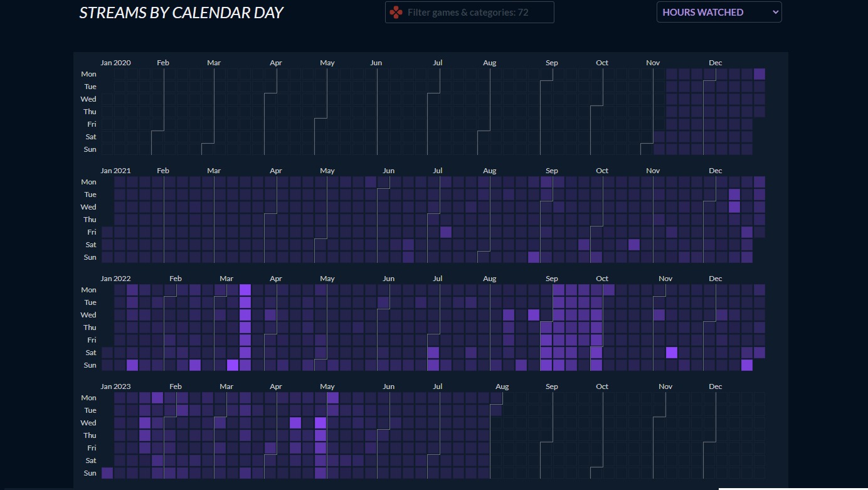Click the last Monday cell of December 2020

(x=760, y=74)
